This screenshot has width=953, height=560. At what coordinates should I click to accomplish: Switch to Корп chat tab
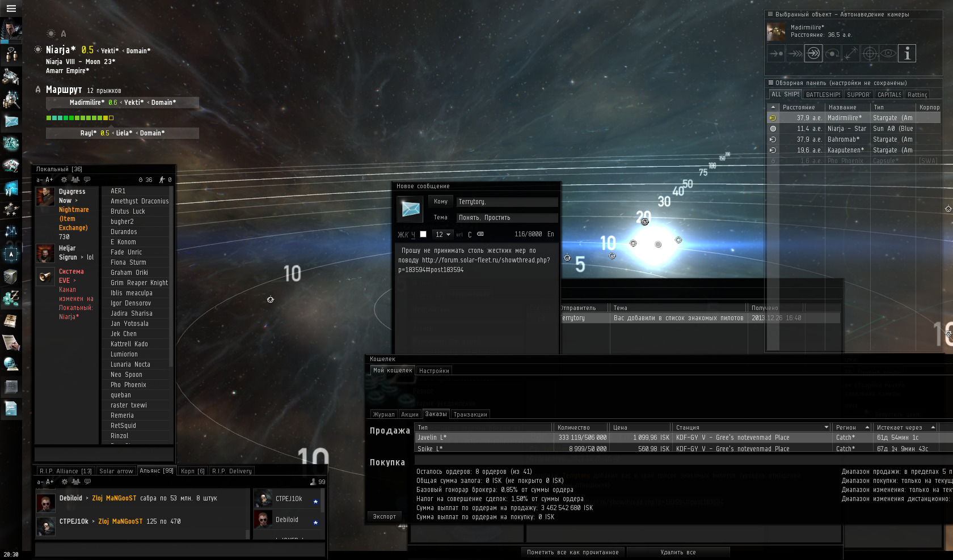pyautogui.click(x=193, y=471)
